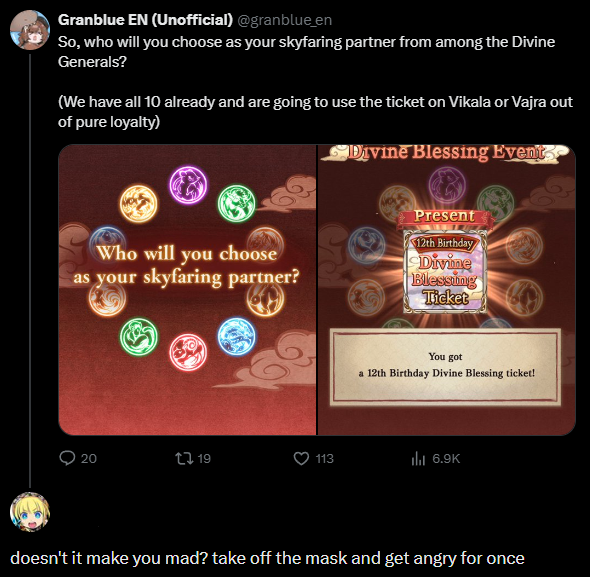
Task: Open the Granblue EN (Unofficial) display name
Action: 146,20
